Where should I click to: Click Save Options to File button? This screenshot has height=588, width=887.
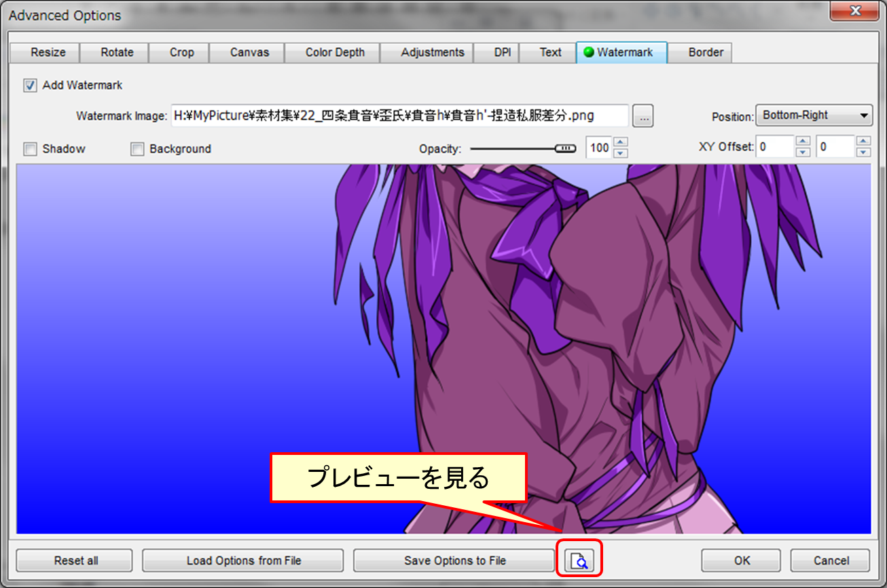click(x=454, y=560)
